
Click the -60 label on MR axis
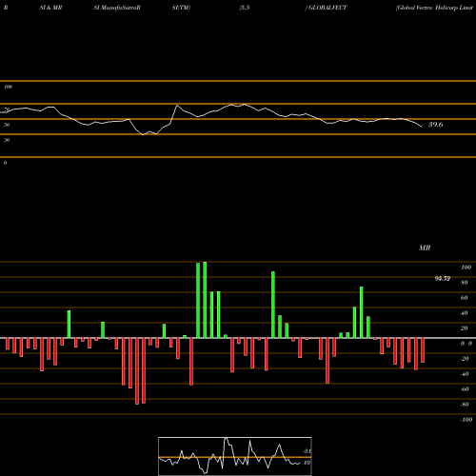click(x=465, y=389)
